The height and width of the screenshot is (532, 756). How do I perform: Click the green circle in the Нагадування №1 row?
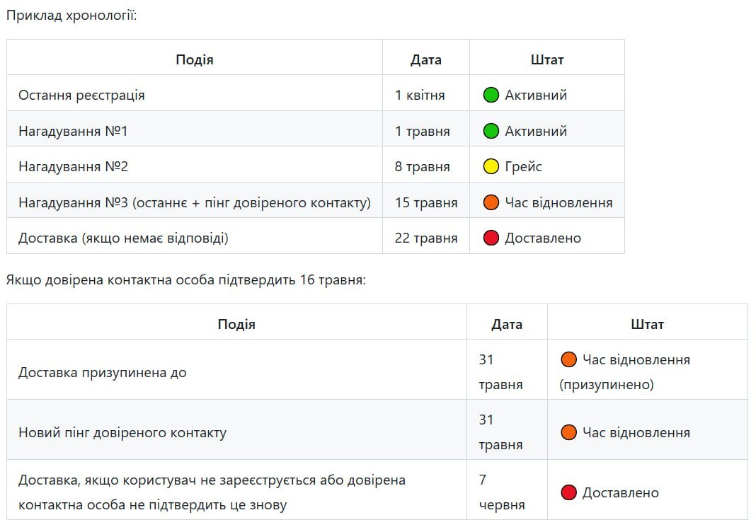[491, 131]
